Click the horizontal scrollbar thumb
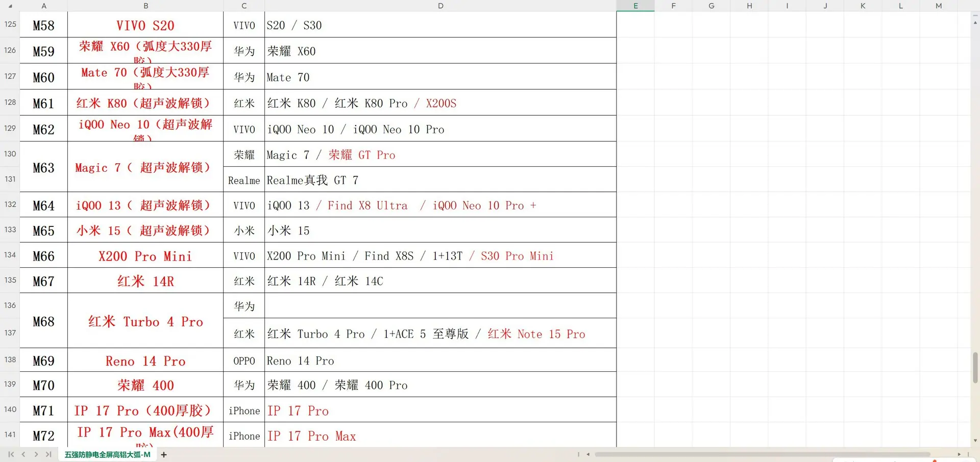Screen dimensions: 980x462 click(762, 454)
